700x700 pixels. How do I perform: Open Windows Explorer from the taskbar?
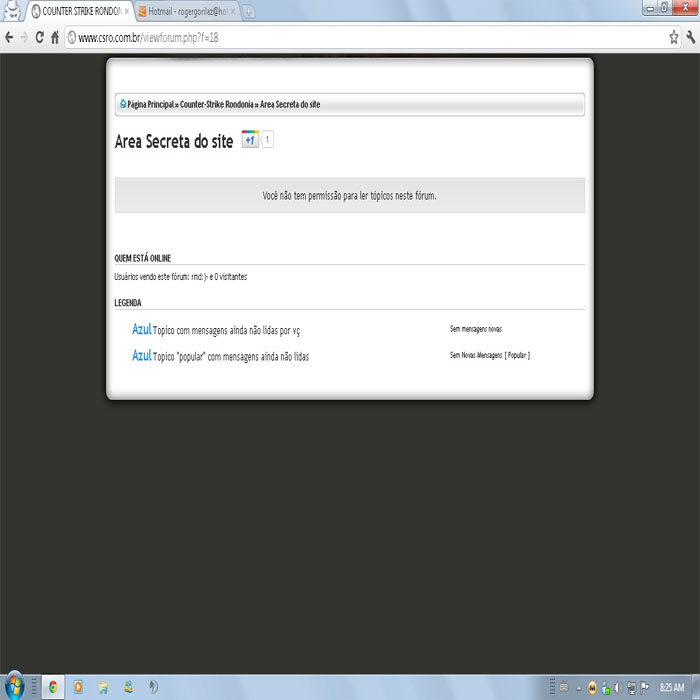(103, 688)
